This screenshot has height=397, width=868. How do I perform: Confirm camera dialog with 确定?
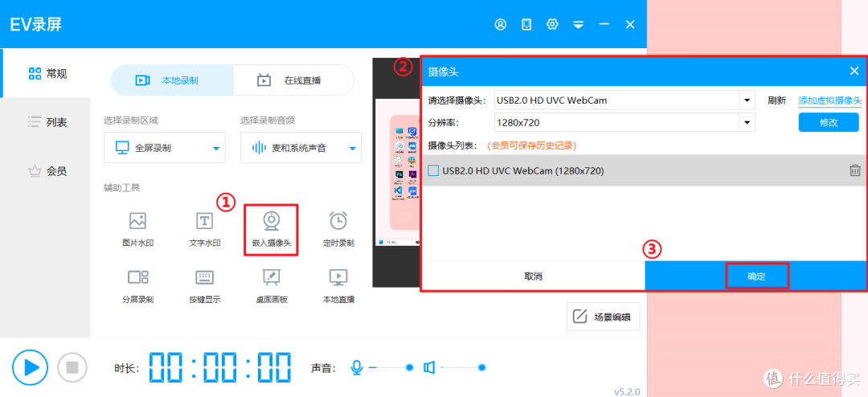pyautogui.click(x=756, y=276)
